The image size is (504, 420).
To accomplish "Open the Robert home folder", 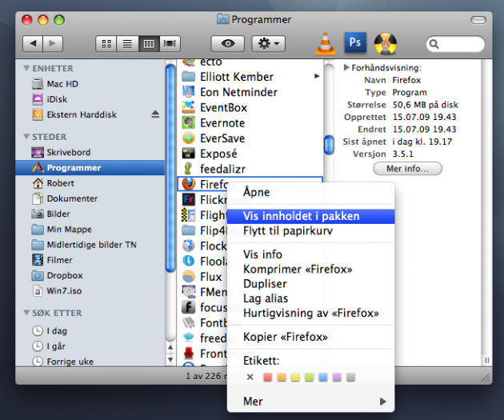I will point(90,183).
